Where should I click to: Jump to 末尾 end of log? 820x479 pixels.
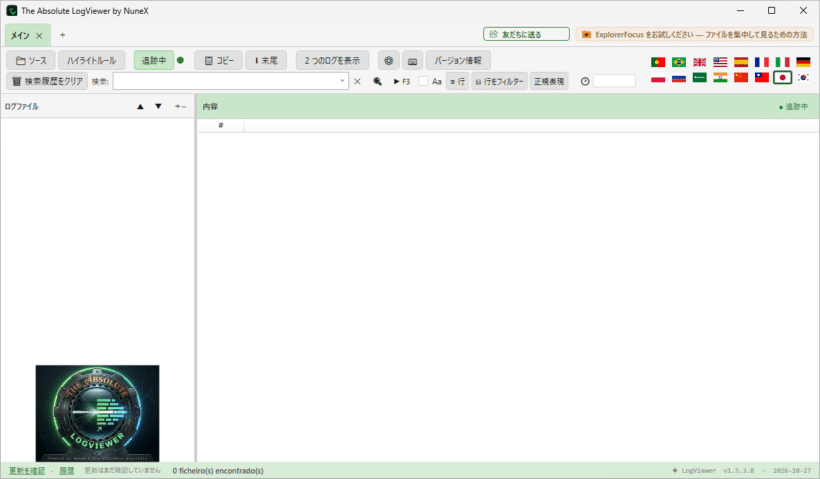point(266,61)
